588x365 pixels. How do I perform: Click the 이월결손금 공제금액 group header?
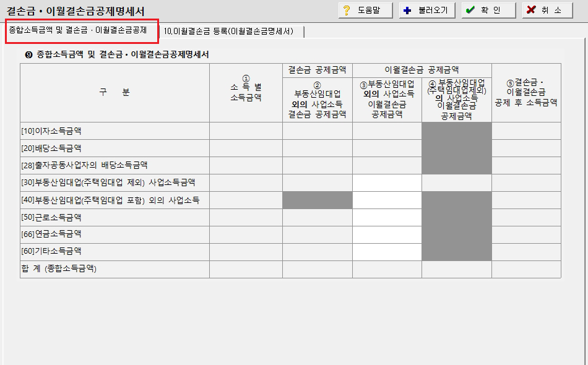coord(422,70)
